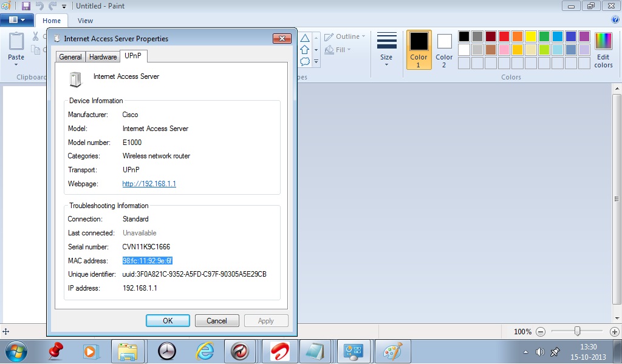
Task: Show hidden tray icons arrow
Action: click(526, 352)
